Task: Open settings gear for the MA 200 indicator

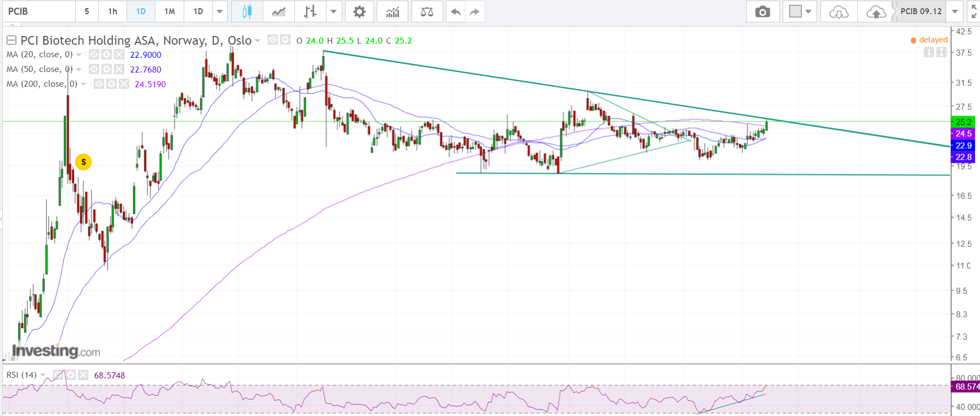Action: pyautogui.click(x=111, y=84)
